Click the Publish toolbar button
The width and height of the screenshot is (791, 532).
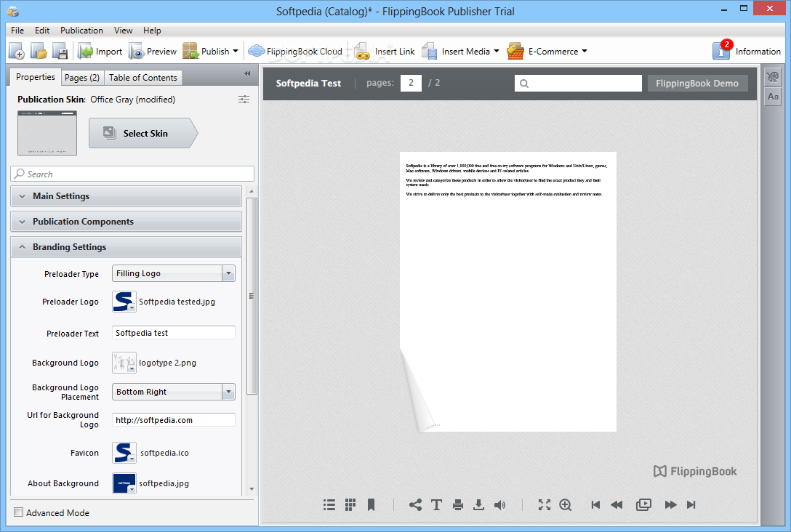206,51
